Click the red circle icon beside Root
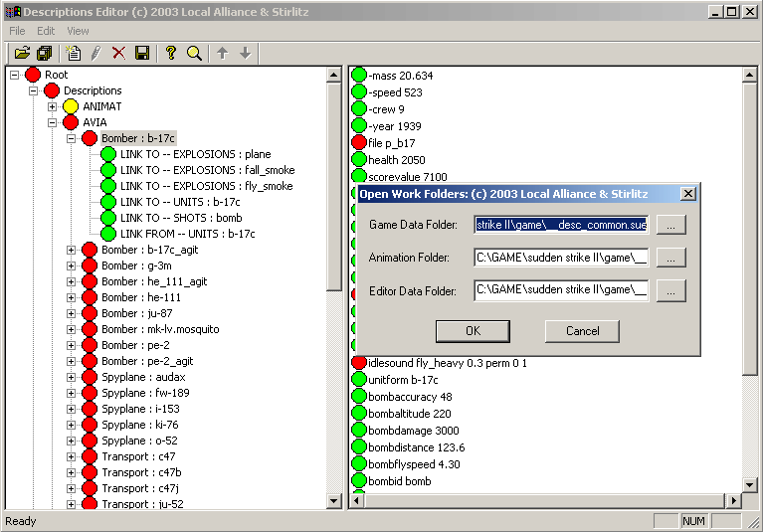 (x=33, y=75)
